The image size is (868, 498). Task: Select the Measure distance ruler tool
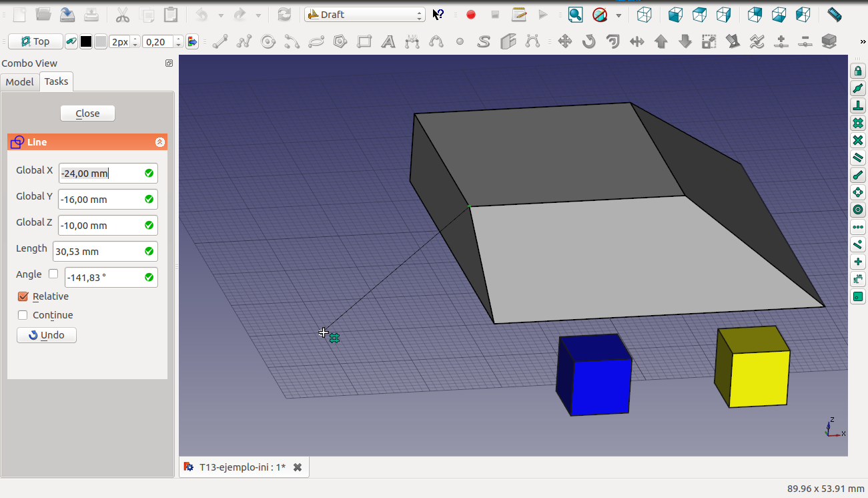pos(834,15)
